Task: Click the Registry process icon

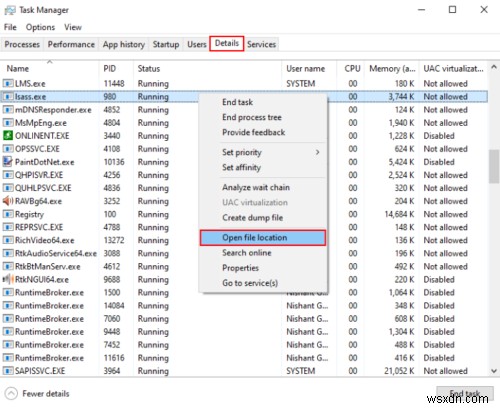Action: pyautogui.click(x=8, y=214)
